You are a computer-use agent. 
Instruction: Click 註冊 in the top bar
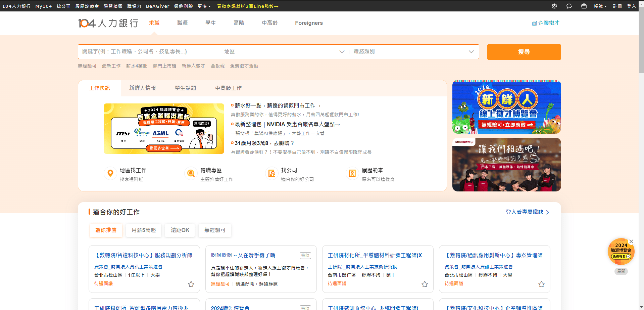[x=617, y=6]
